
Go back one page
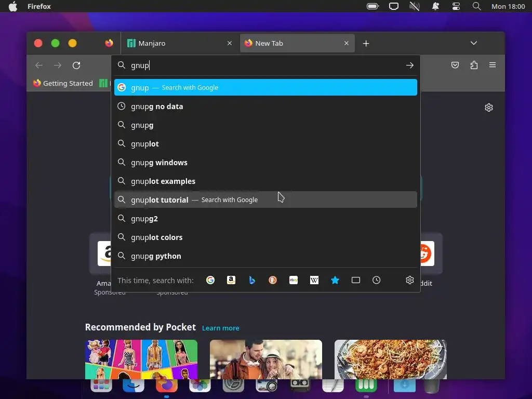tap(39, 65)
